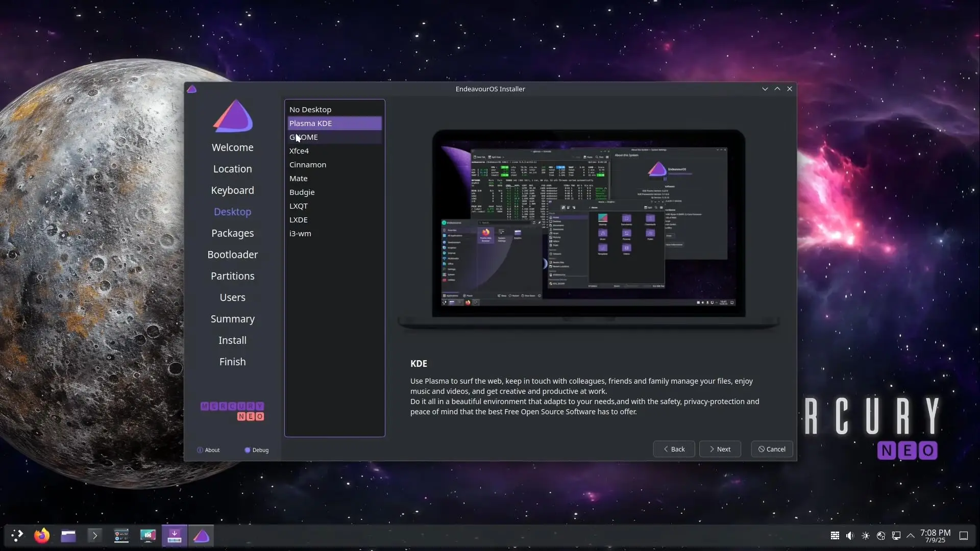Launch the screenshot tool from the taskbar
The height and width of the screenshot is (551, 980).
(x=148, y=536)
